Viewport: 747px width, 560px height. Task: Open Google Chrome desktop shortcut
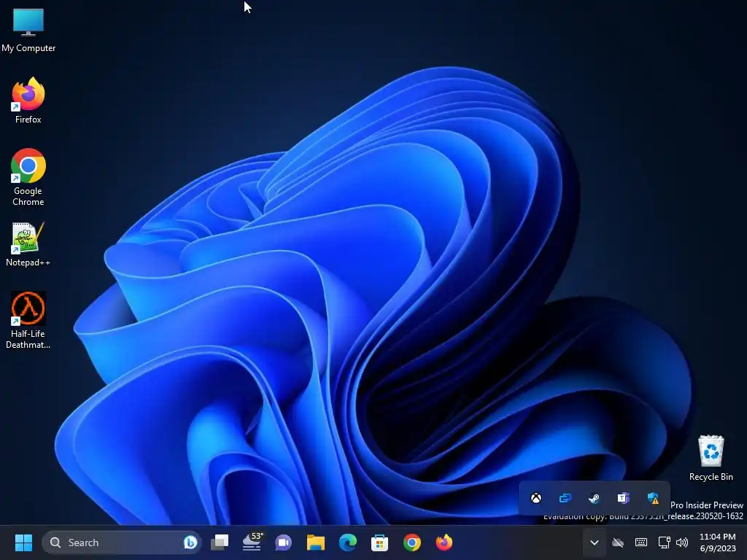[x=28, y=176]
